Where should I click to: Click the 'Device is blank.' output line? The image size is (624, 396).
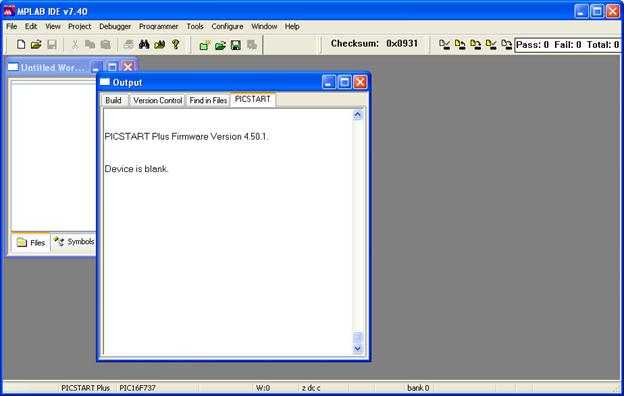136,169
